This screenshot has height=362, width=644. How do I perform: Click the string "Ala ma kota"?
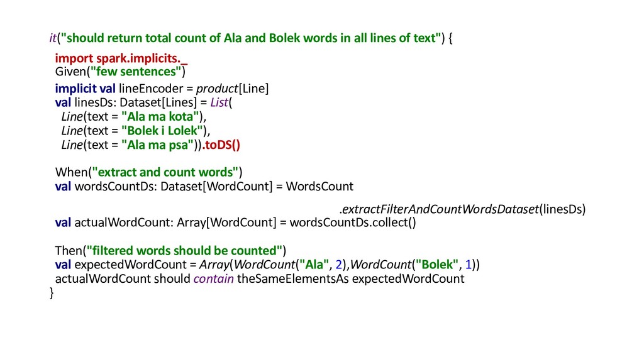click(x=160, y=116)
